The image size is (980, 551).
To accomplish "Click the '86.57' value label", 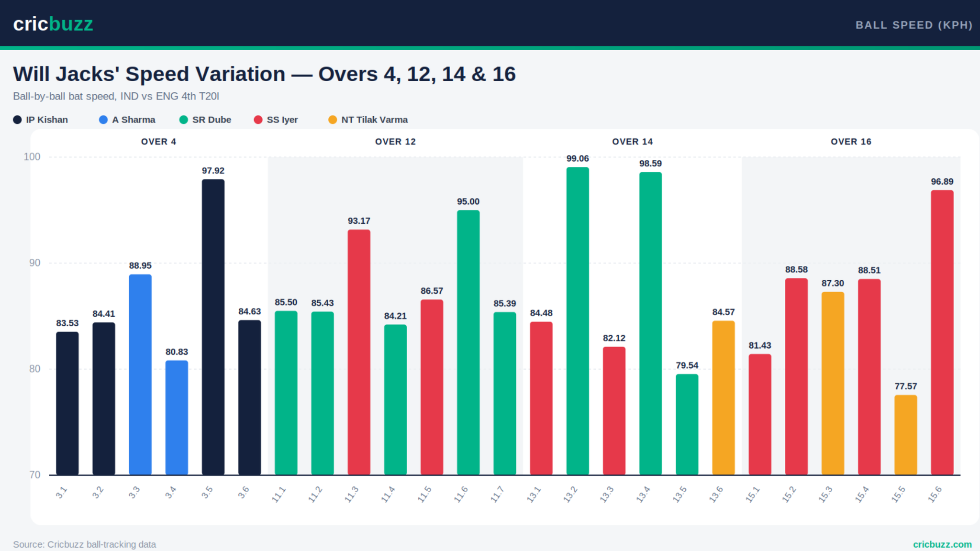I will pos(432,291).
